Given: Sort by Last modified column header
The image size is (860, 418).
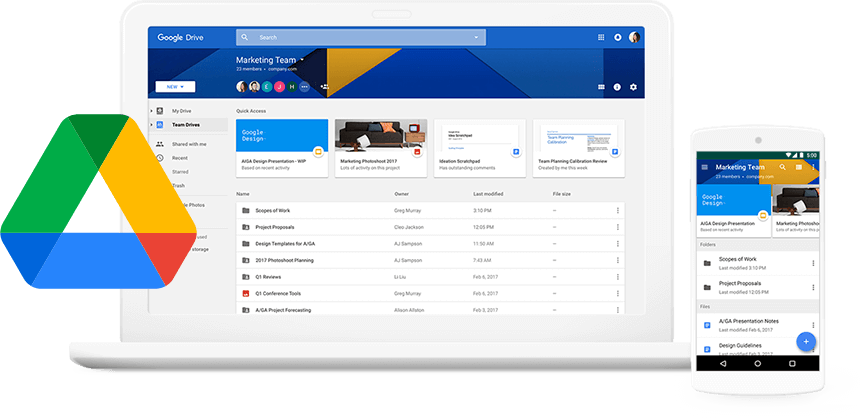Looking at the screenshot, I should tap(488, 194).
